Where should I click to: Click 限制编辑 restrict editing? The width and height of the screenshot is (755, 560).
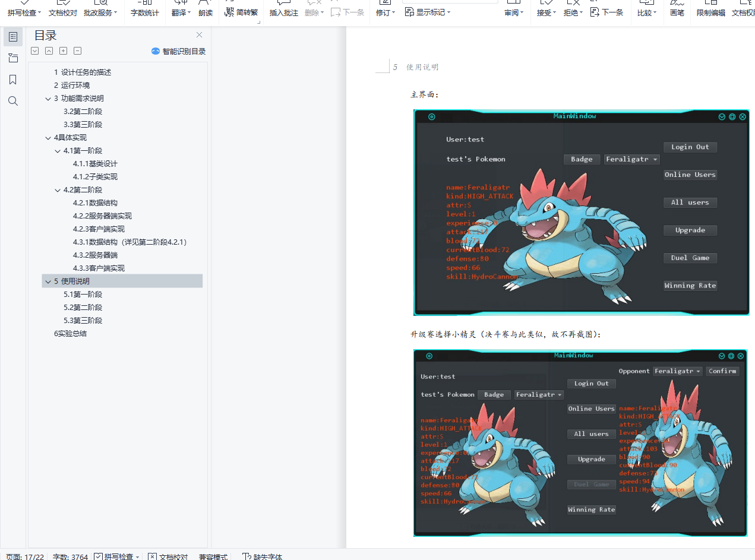(711, 12)
